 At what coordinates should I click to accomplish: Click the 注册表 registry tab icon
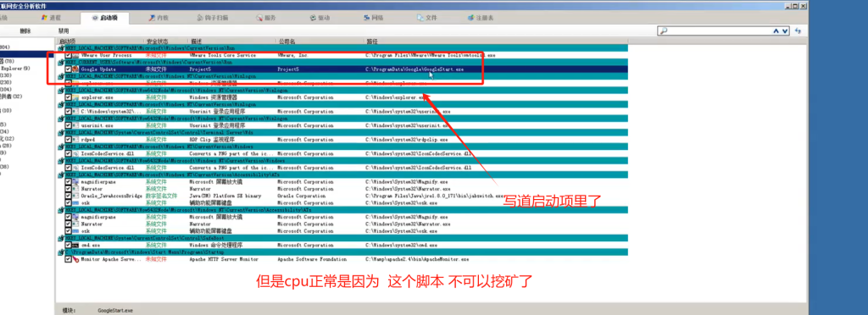coord(470,18)
